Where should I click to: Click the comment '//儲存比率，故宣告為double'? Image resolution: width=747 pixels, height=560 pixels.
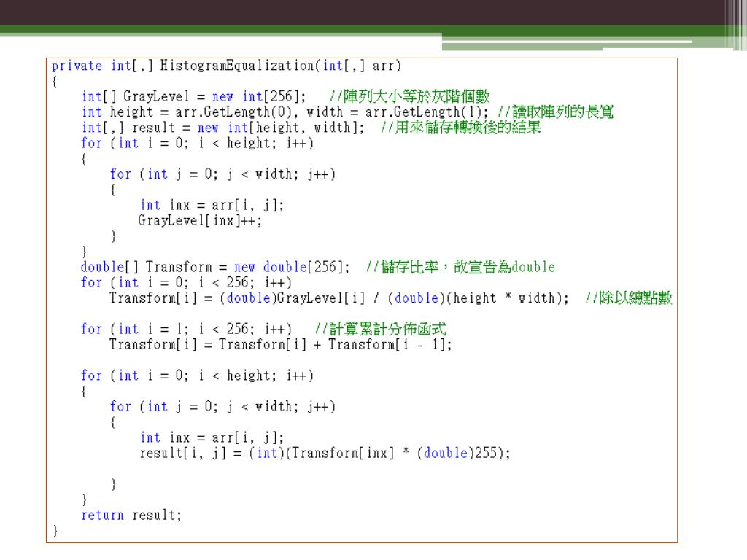[x=461, y=267]
